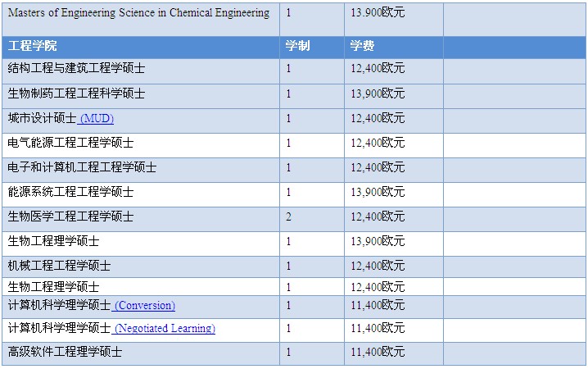
Task: Click the 电子和计算机工程工程学硕士 cell
Action: pos(82,168)
